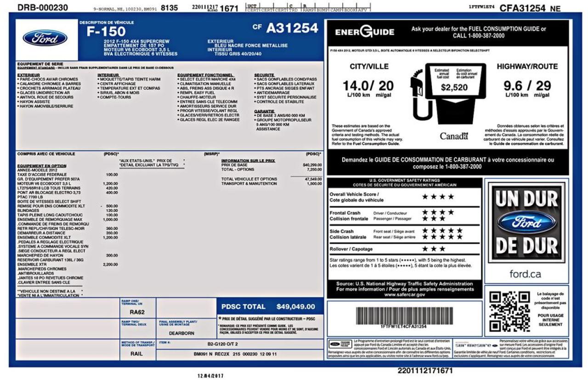The width and height of the screenshot is (588, 380).
Task: Click the EQUIPEMENT EN OPTION heading
Action: pos(42,166)
